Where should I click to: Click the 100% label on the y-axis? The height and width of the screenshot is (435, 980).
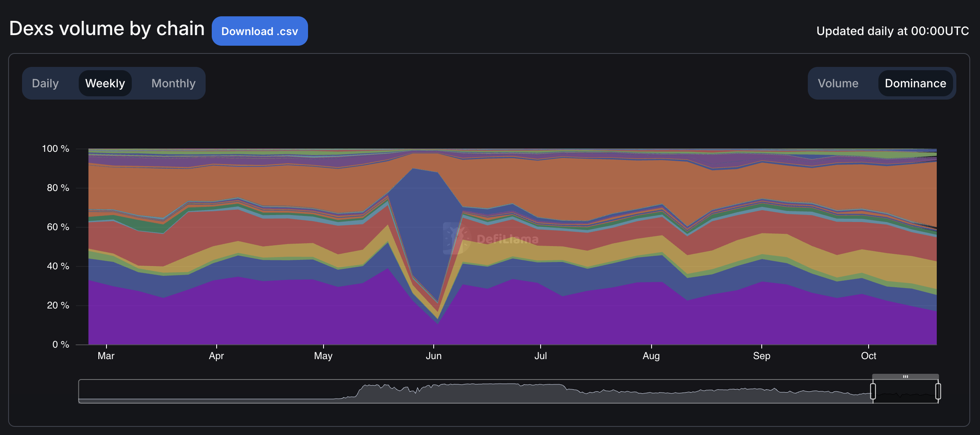point(55,149)
